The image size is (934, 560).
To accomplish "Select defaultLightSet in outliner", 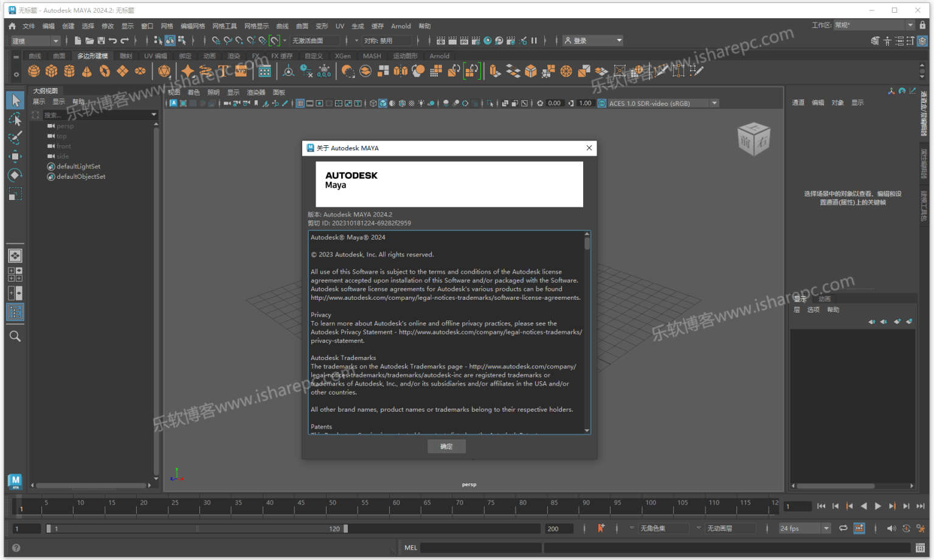I will pyautogui.click(x=78, y=166).
